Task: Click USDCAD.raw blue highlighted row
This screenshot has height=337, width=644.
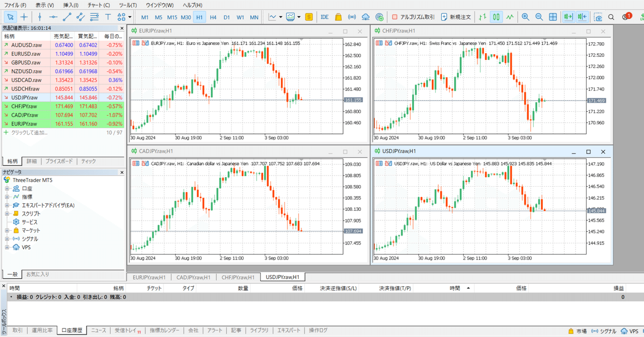Action: [26, 79]
